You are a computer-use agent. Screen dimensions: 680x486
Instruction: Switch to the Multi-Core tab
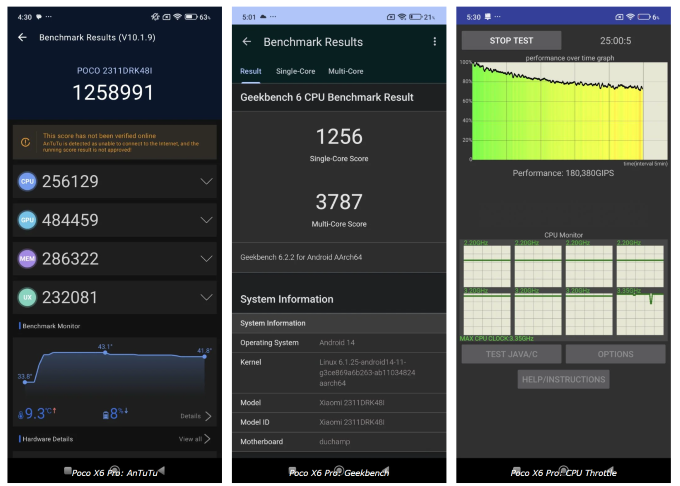(346, 71)
